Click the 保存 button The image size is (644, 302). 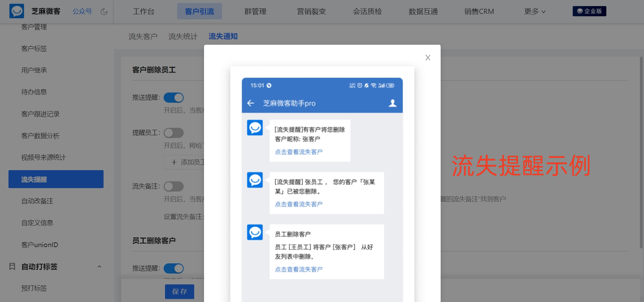(x=180, y=291)
